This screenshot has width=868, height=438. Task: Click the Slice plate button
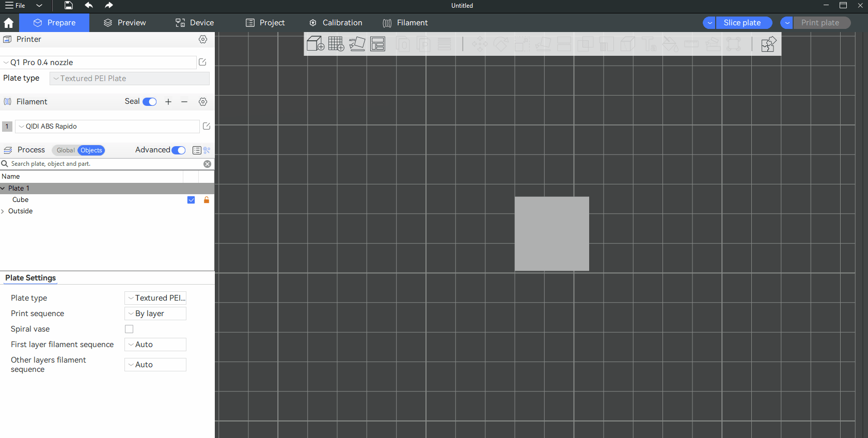pos(742,23)
